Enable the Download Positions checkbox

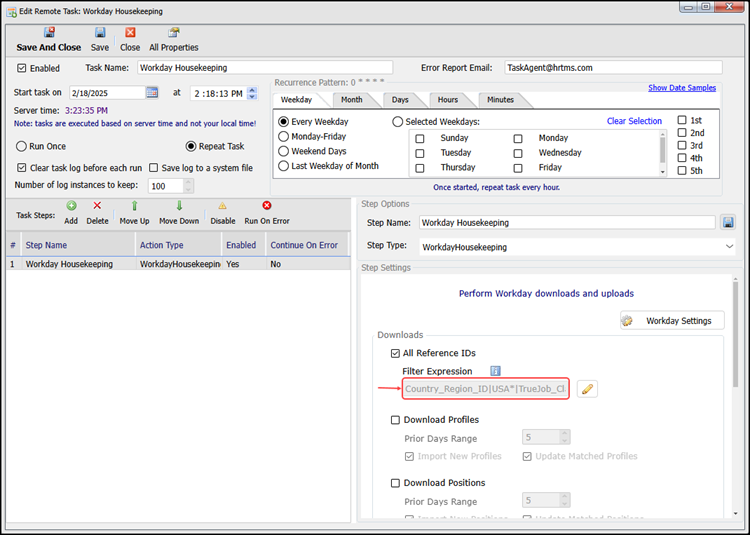tap(395, 483)
